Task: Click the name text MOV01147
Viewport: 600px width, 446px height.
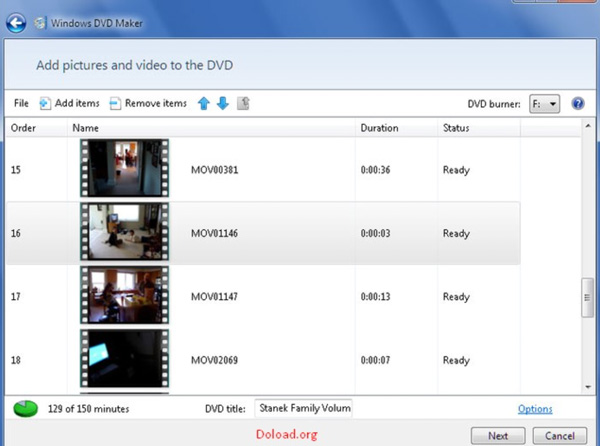Action: [214, 297]
